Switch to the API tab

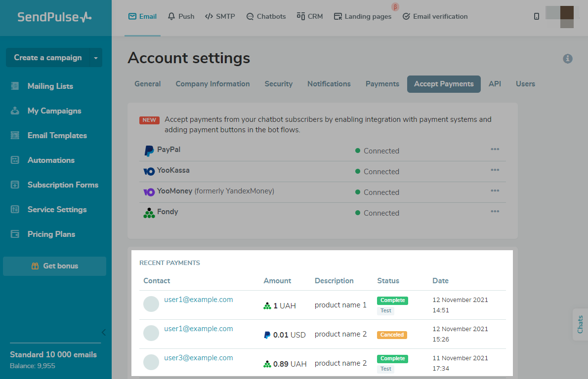tap(495, 84)
